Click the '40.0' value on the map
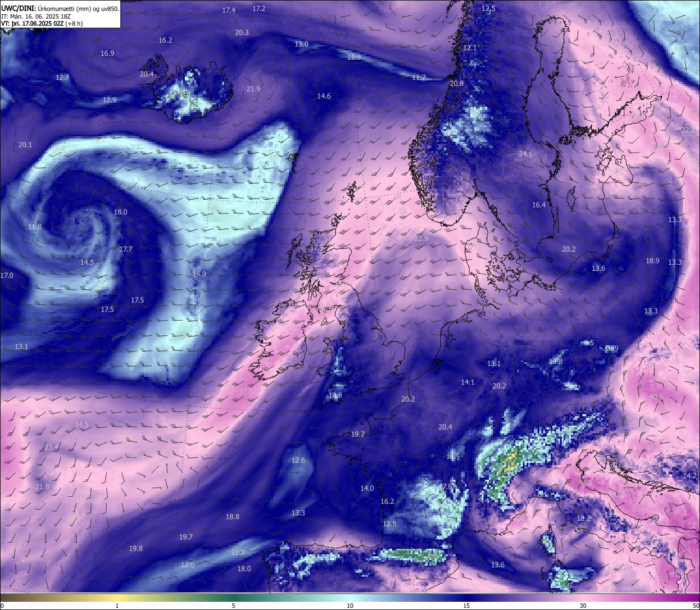700x610 pixels. coord(656,397)
